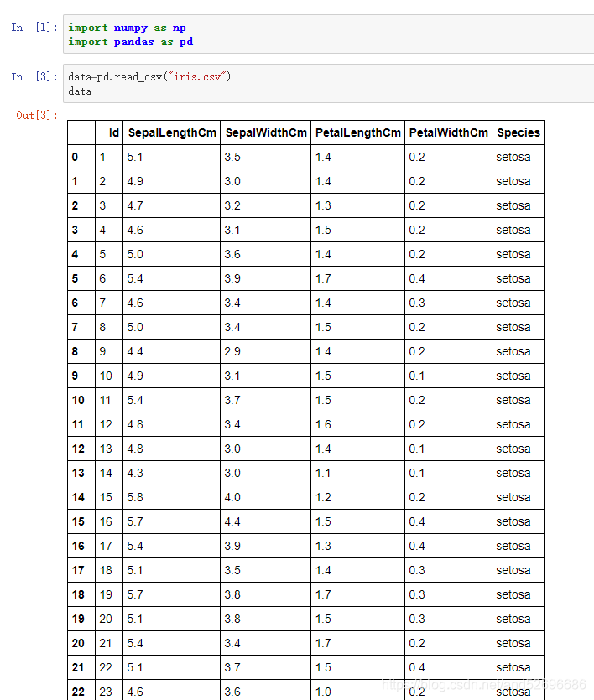Click Id value 17 in row 16

click(x=106, y=546)
